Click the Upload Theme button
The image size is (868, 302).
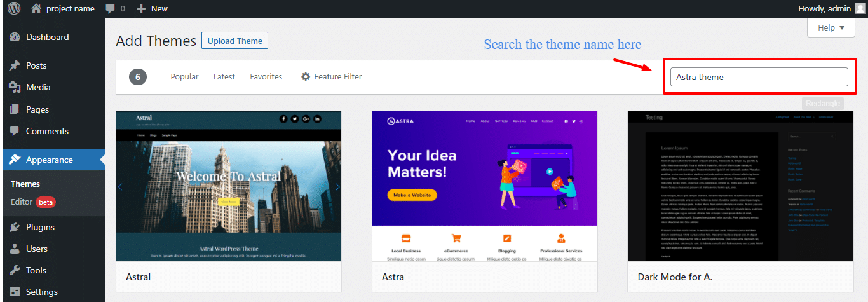[x=234, y=41]
